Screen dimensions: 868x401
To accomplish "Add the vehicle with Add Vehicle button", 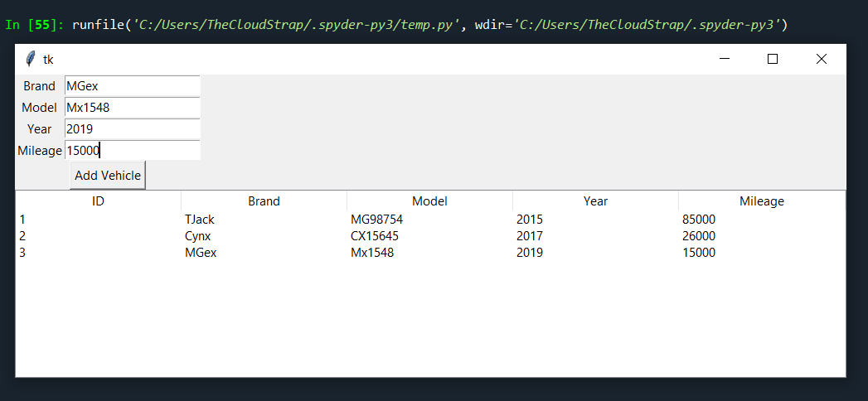I will 108,176.
